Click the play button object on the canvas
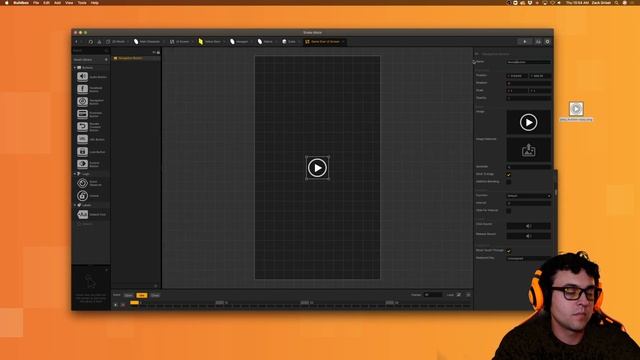 (318, 168)
